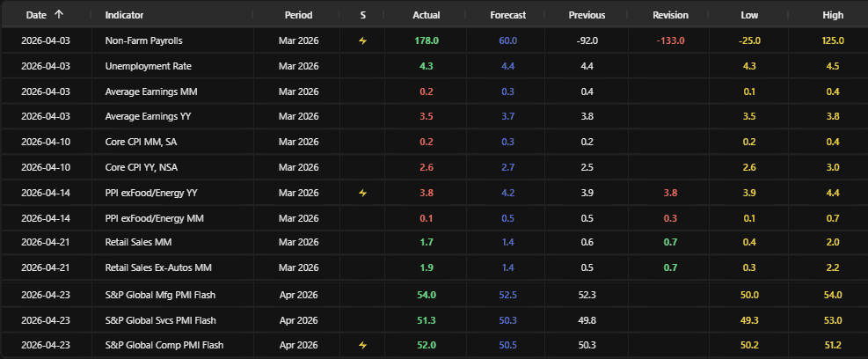Select the S&P Global Comp PMI Flash indicator

[164, 345]
